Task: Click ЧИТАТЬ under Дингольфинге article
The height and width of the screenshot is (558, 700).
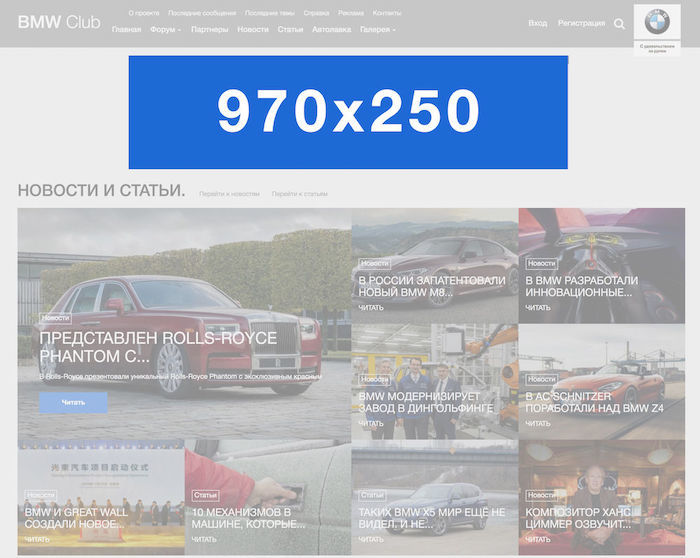Action: (x=371, y=423)
